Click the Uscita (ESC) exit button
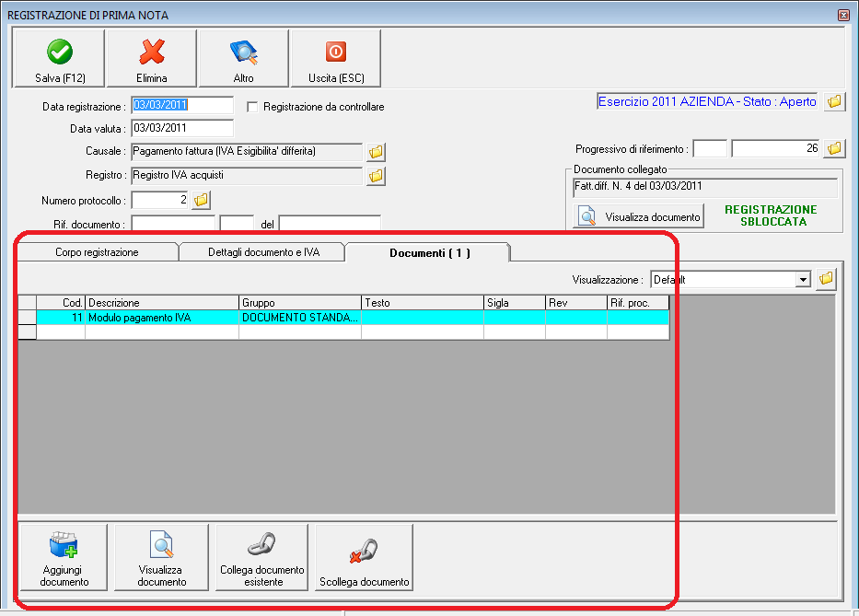Viewport: 859px width, 616px height. coord(336,59)
